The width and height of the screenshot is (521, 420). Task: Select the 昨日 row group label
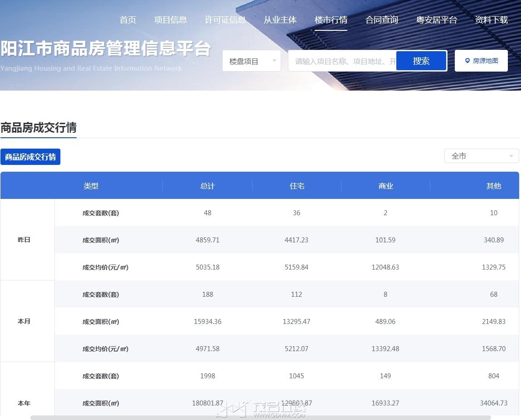coord(24,240)
